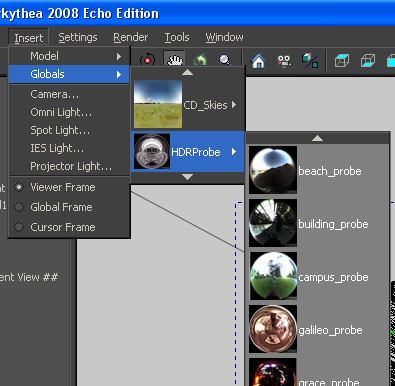Screen dimensions: 395x386
Task: Choose Globals submenu entry
Action: point(69,74)
